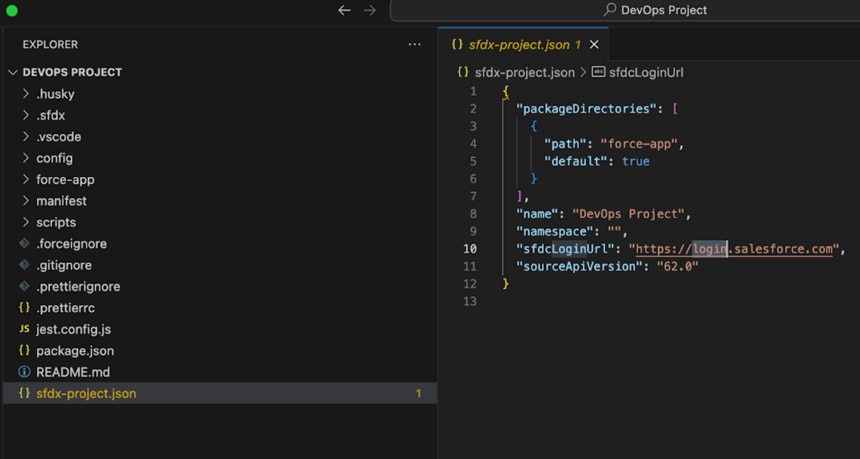
Task: Click the .forceignore file icon
Action: coord(24,243)
